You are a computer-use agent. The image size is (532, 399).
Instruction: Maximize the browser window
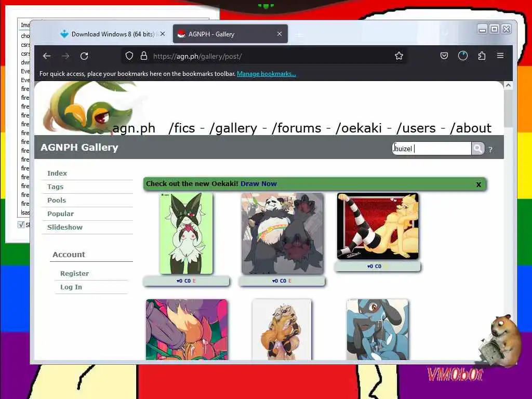495,29
